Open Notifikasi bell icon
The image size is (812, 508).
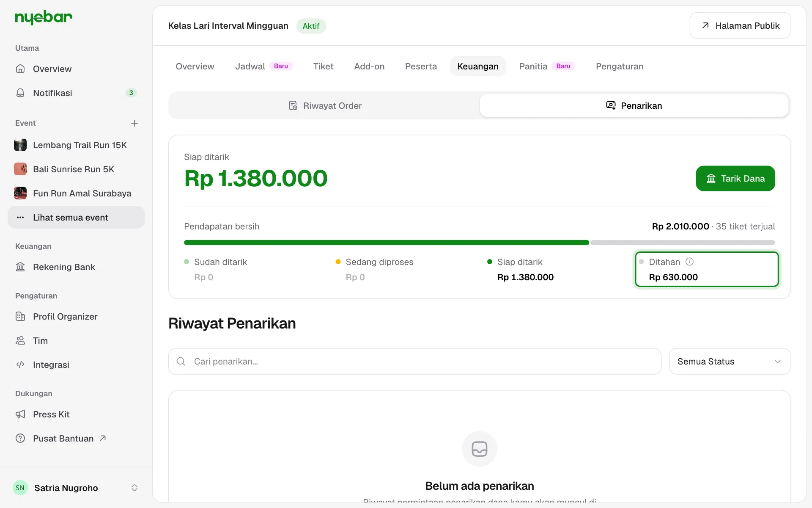(x=20, y=93)
